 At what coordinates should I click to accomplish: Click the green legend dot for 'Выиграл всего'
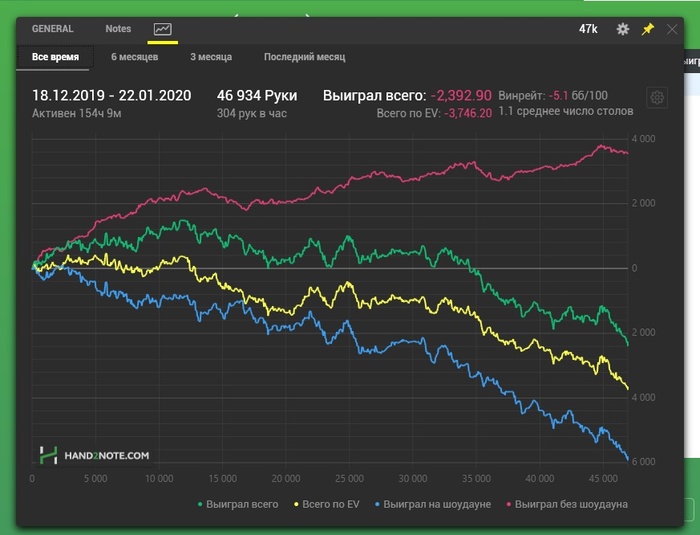[x=200, y=505]
